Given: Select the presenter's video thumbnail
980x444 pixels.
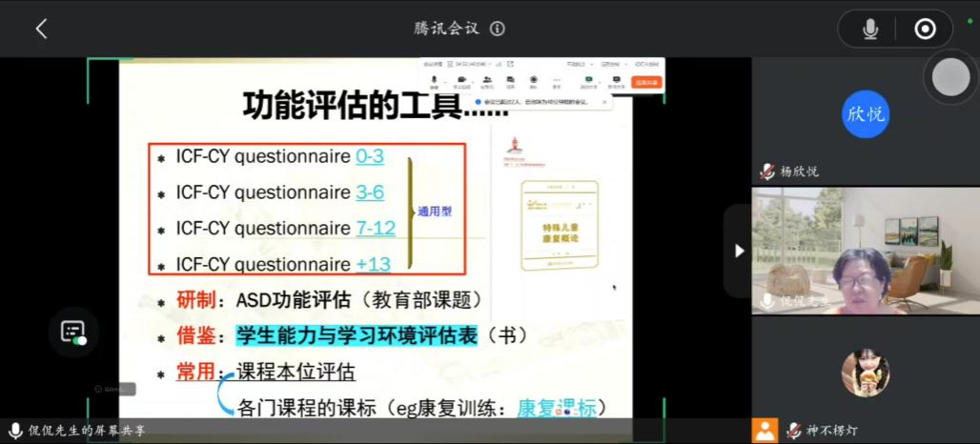Looking at the screenshot, I should point(865,251).
